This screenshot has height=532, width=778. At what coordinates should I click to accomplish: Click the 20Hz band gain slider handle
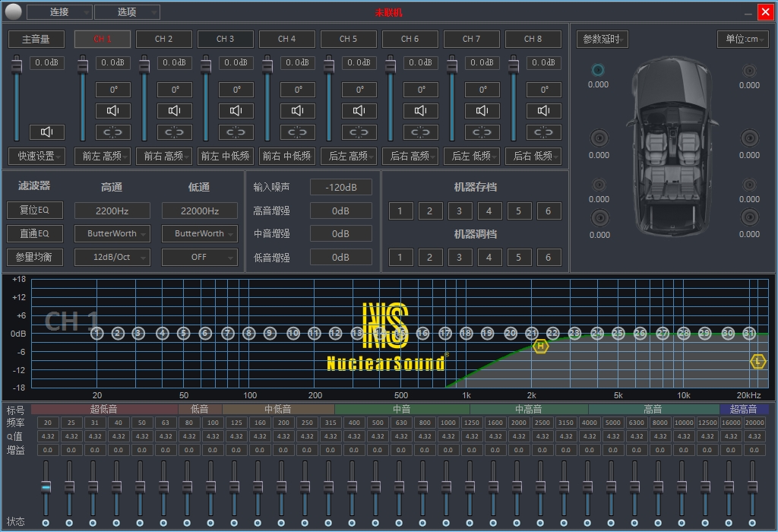(46, 487)
